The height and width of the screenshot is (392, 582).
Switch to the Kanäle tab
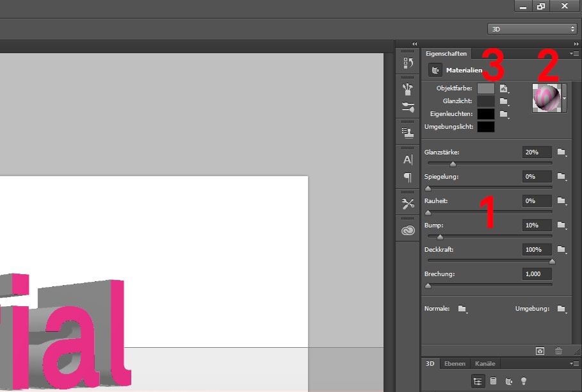(485, 364)
